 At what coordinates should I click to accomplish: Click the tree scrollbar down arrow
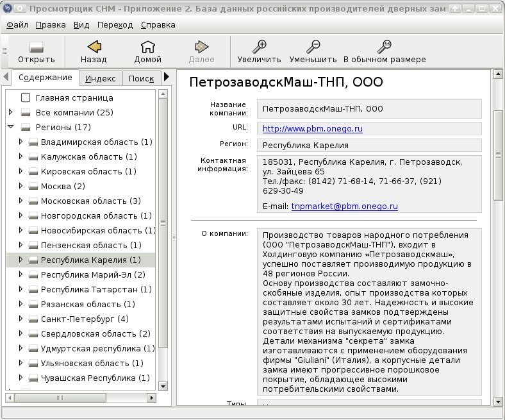click(x=163, y=386)
